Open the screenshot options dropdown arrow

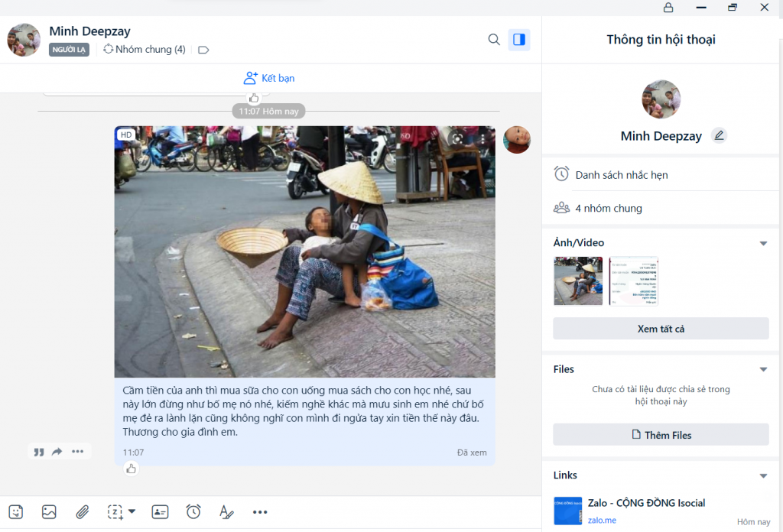(x=132, y=512)
